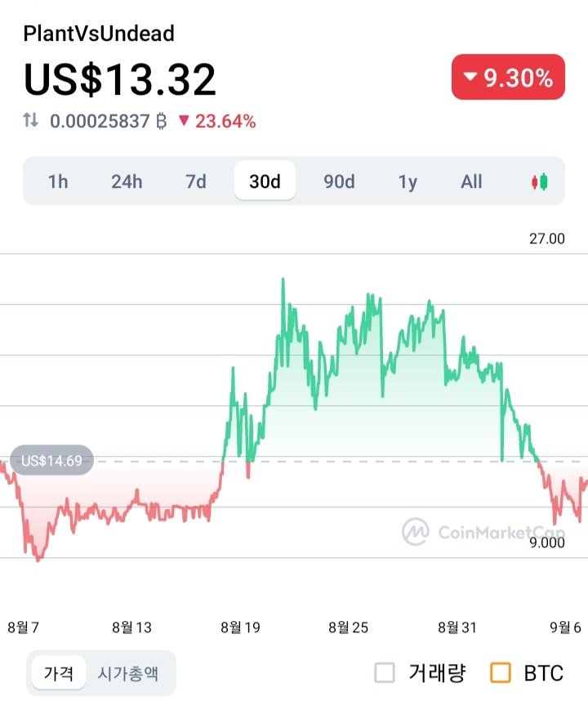
Task: Toggle the BTC comparison checkbox
Action: (x=501, y=672)
